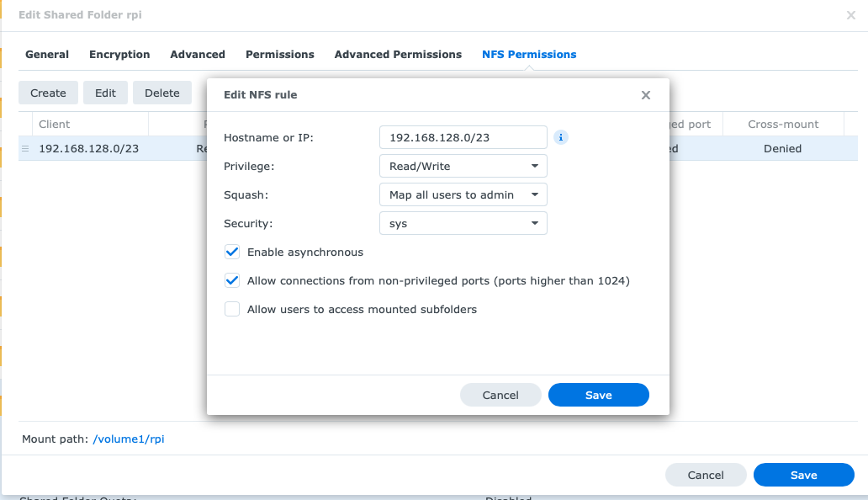Select the Permissions tab

coord(279,54)
